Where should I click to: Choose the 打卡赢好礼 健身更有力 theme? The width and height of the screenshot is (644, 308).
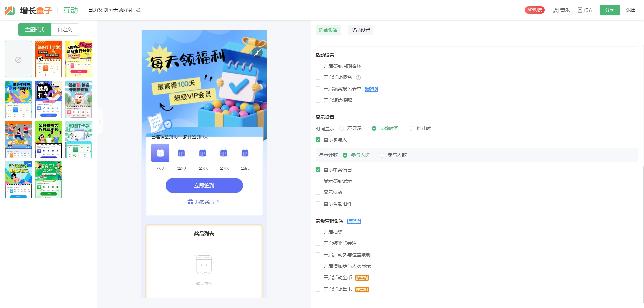[18, 180]
